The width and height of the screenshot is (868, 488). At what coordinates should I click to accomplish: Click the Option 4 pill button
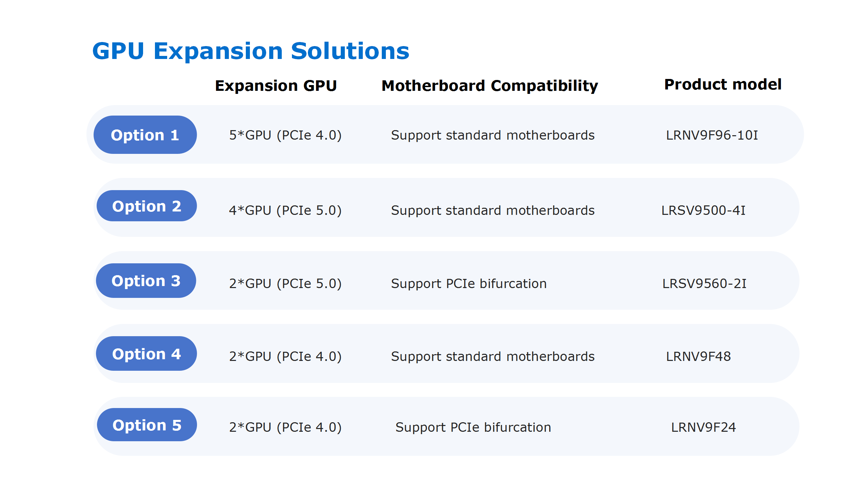tap(146, 353)
